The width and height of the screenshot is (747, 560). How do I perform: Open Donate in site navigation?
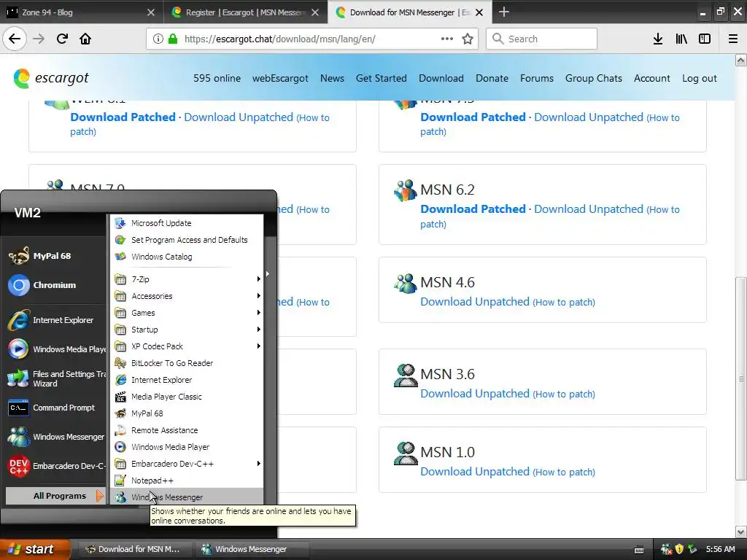[x=492, y=78]
